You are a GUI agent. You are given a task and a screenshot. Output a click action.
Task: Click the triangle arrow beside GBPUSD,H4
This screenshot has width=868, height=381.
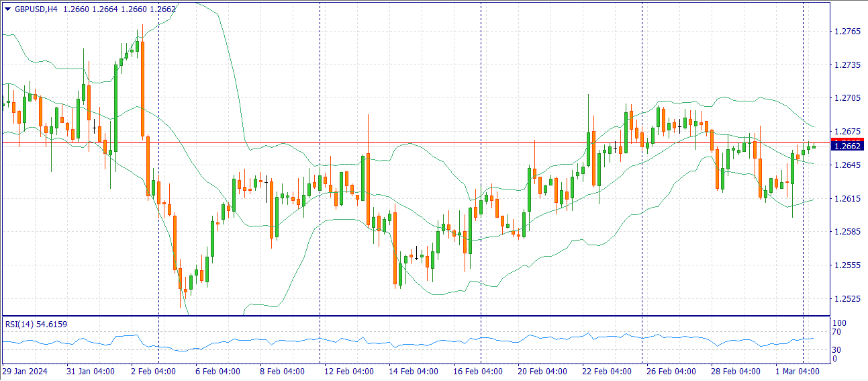click(7, 9)
